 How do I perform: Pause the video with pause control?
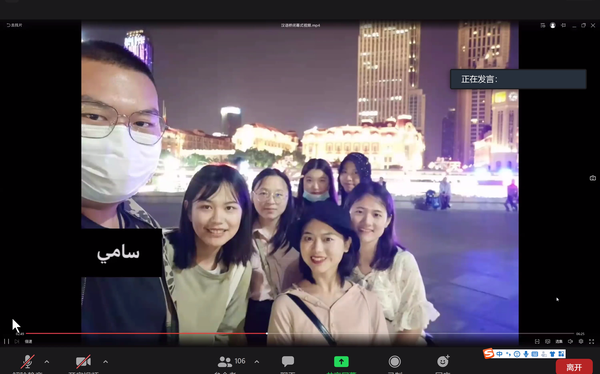(x=7, y=341)
